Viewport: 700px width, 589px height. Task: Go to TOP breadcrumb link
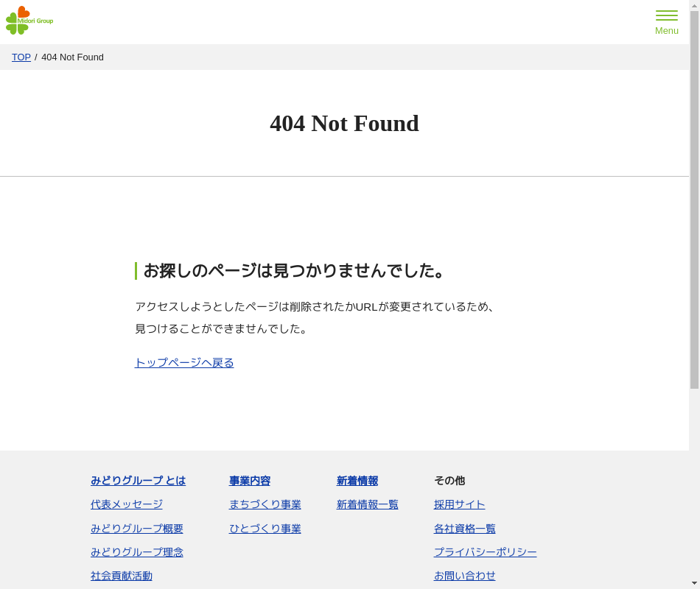tap(21, 57)
